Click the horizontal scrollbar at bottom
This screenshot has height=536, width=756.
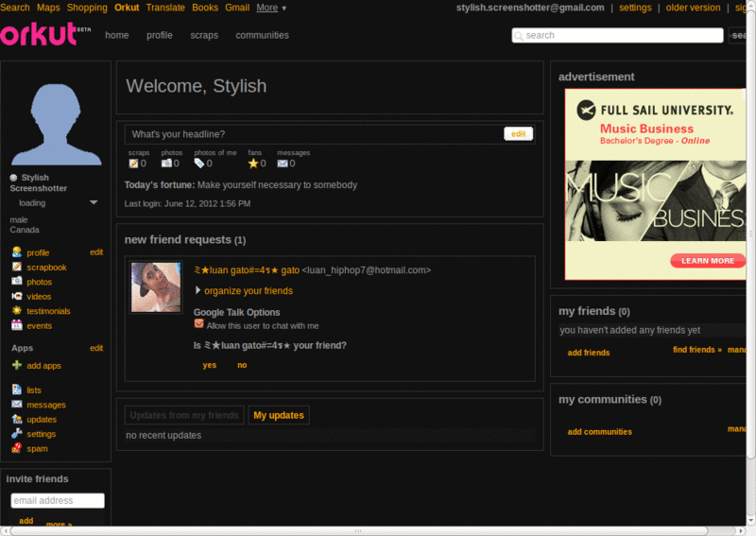click(x=358, y=530)
